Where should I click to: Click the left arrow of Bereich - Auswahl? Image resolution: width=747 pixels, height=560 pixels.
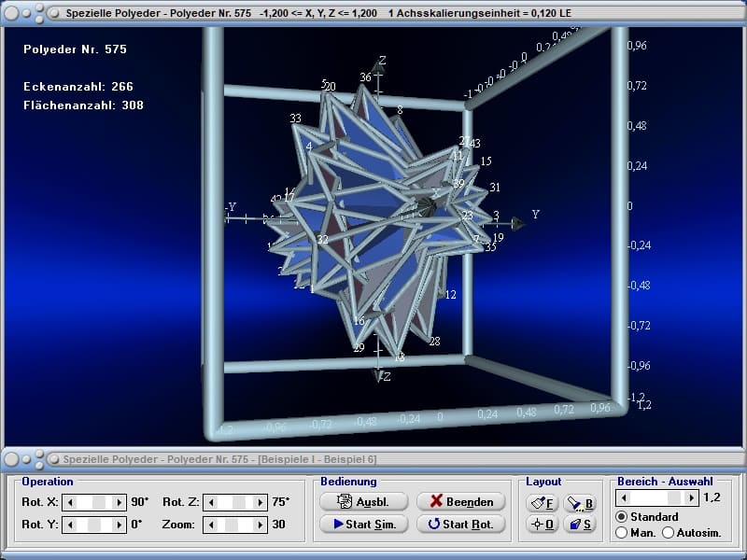[x=624, y=498]
